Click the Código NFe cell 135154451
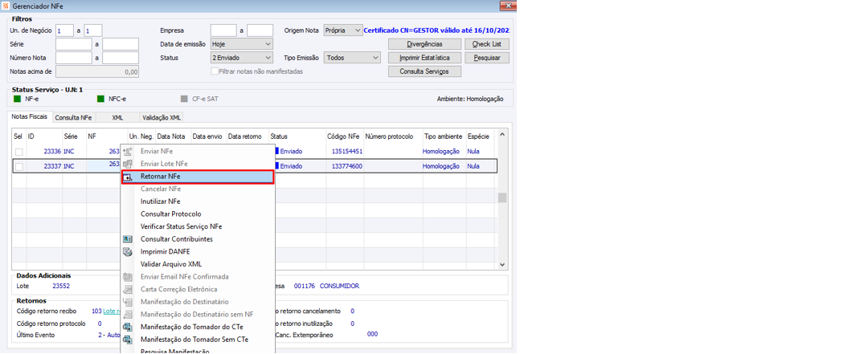The image size is (868, 354). click(x=347, y=151)
